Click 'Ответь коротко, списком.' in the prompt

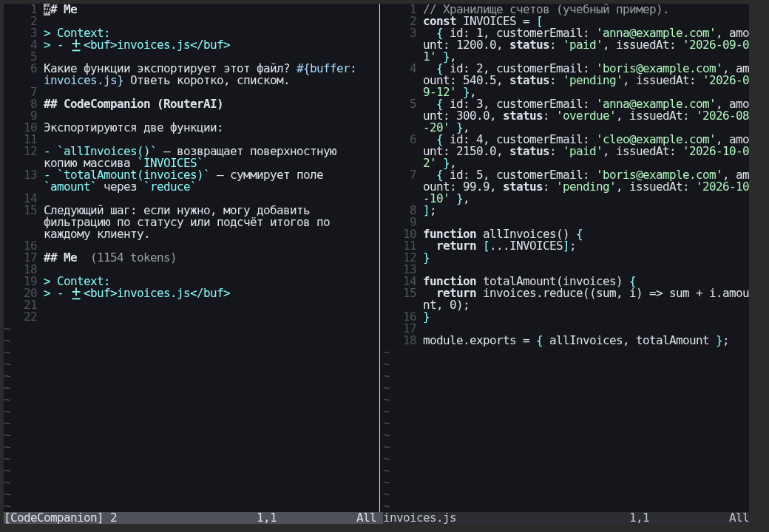click(209, 81)
